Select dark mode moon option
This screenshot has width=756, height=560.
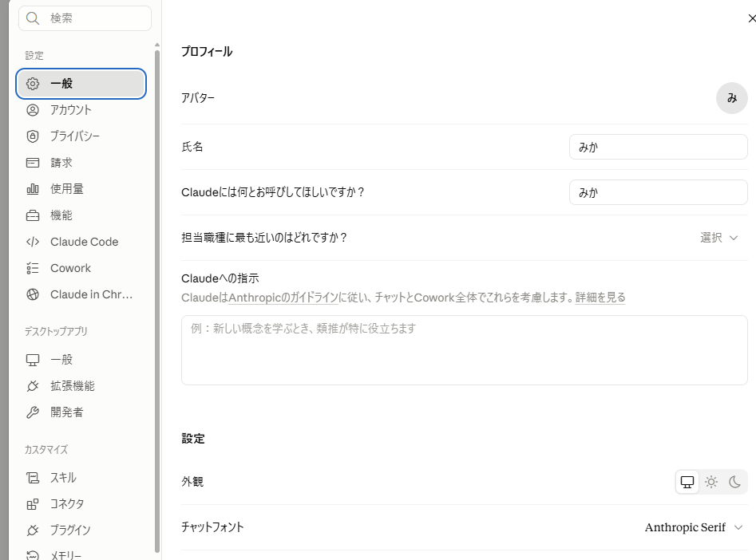click(x=734, y=482)
